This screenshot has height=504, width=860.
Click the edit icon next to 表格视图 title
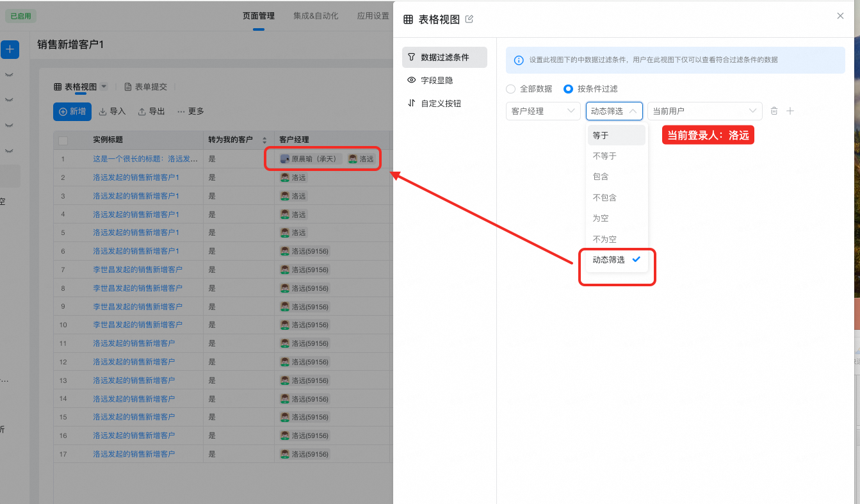point(469,19)
